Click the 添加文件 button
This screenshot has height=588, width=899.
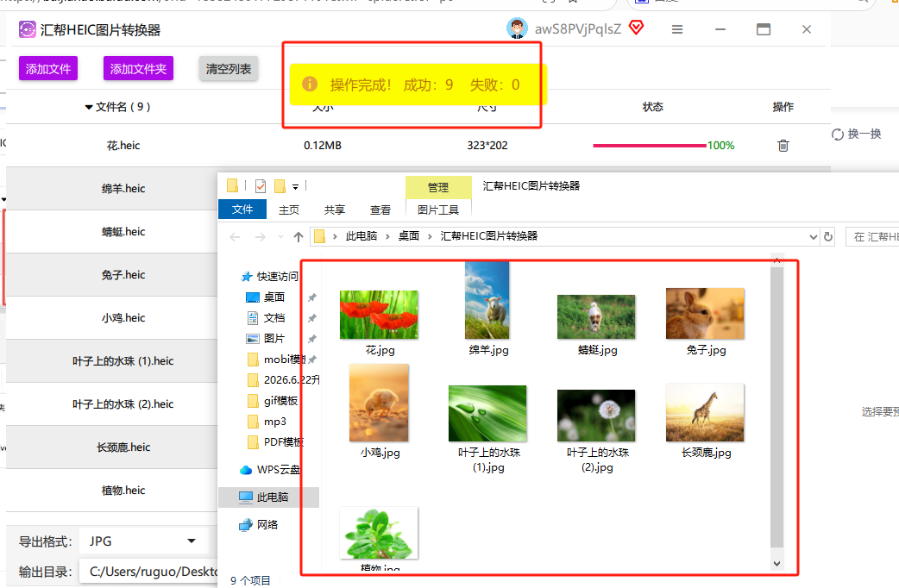pos(48,69)
